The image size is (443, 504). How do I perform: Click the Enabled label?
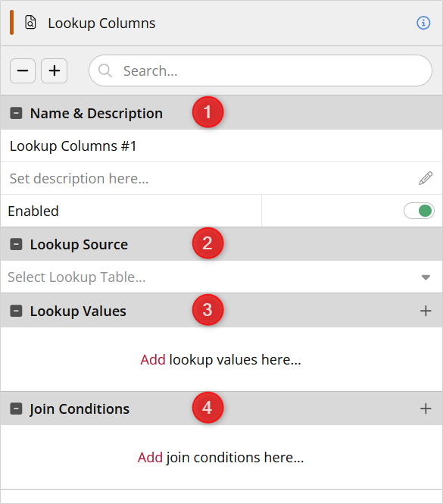pos(33,211)
